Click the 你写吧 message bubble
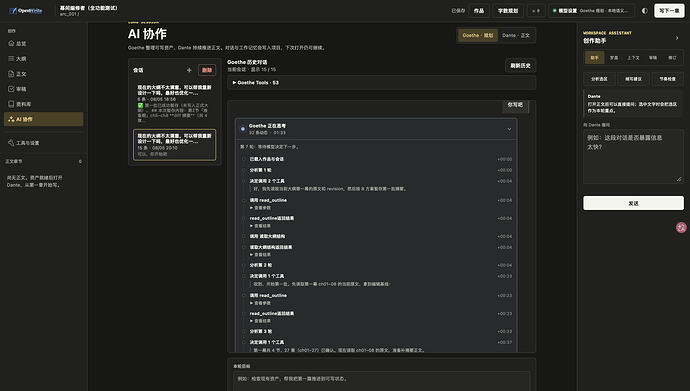The width and height of the screenshot is (690, 391). click(515, 105)
